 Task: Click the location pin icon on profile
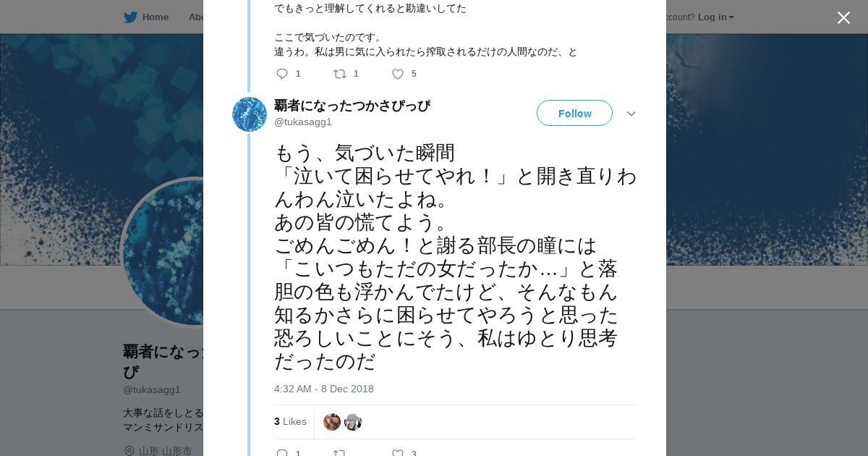click(129, 450)
